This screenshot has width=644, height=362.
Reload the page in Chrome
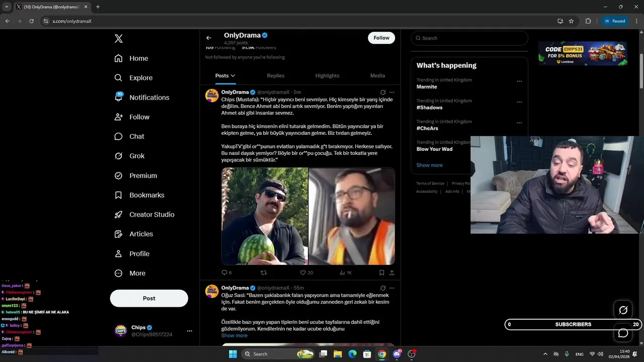click(31, 21)
